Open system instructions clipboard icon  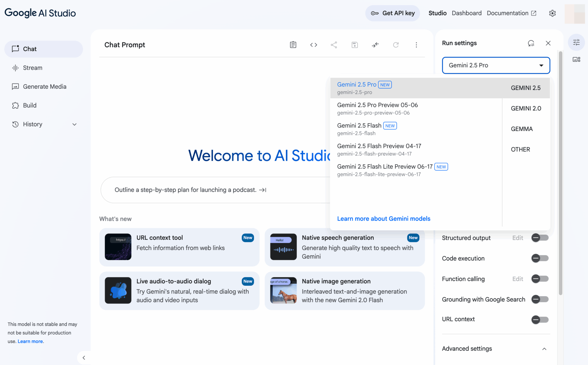293,45
